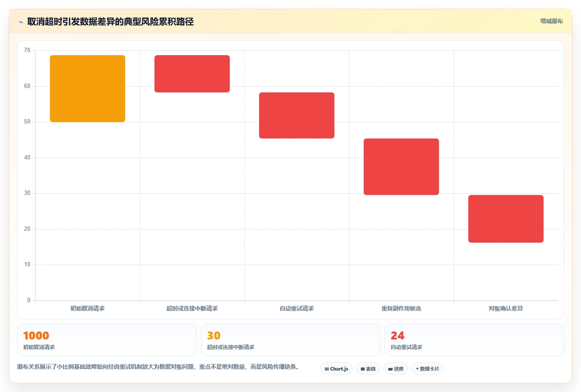Click x-axis label 重复副作用候选
The width and height of the screenshot is (581, 392).
click(401, 308)
